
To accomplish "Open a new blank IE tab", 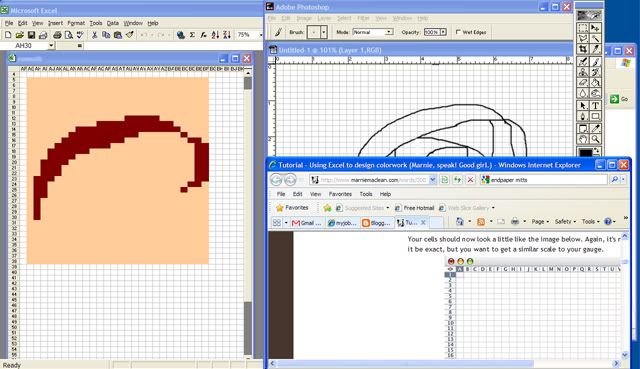I will point(436,223).
